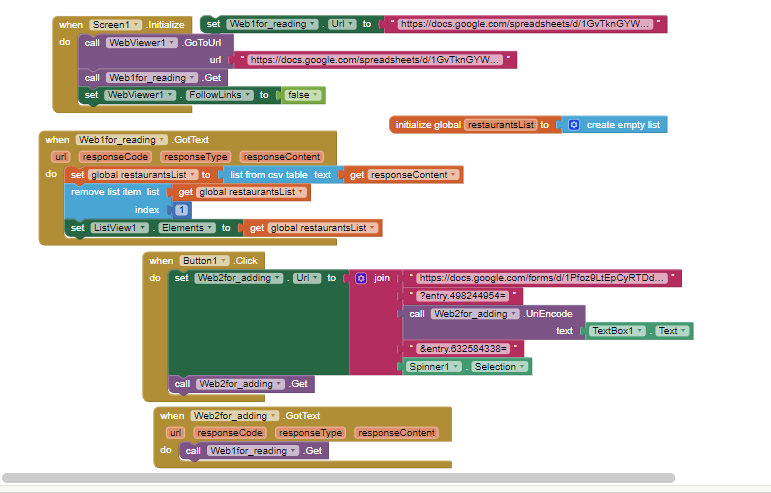Screen dimensions: 771x493
Task: Click the restaurantsList name in initialize global block
Action: 500,125
